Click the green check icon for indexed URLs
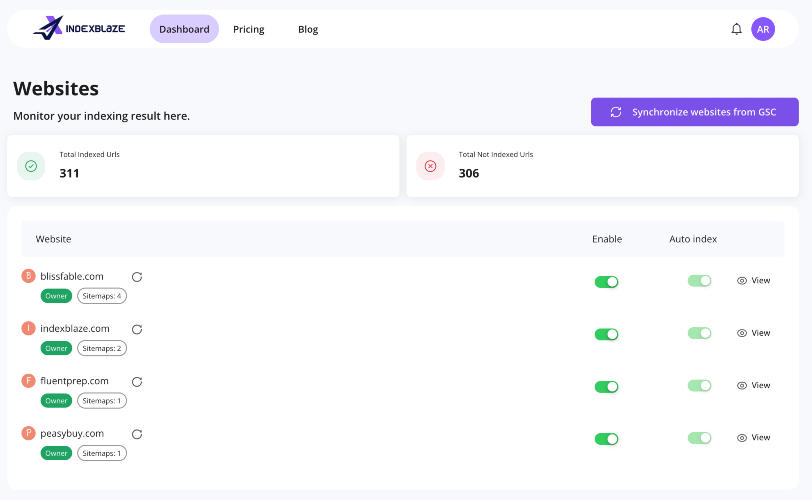Screen dimensions: 812x500 coord(31,166)
